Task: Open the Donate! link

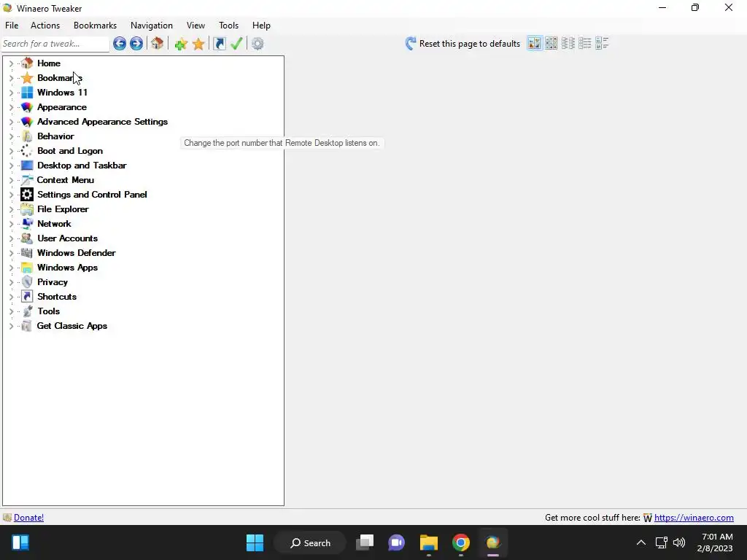Action: 28,518
